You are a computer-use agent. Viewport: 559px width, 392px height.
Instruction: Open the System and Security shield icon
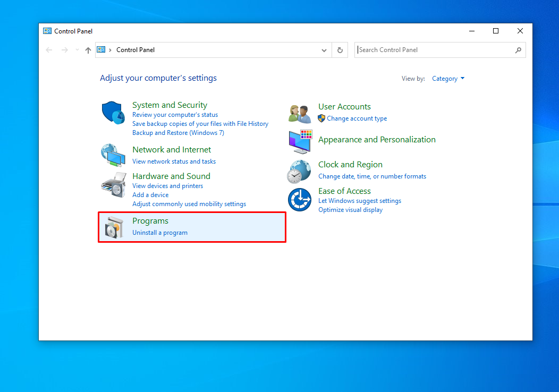[x=113, y=112]
